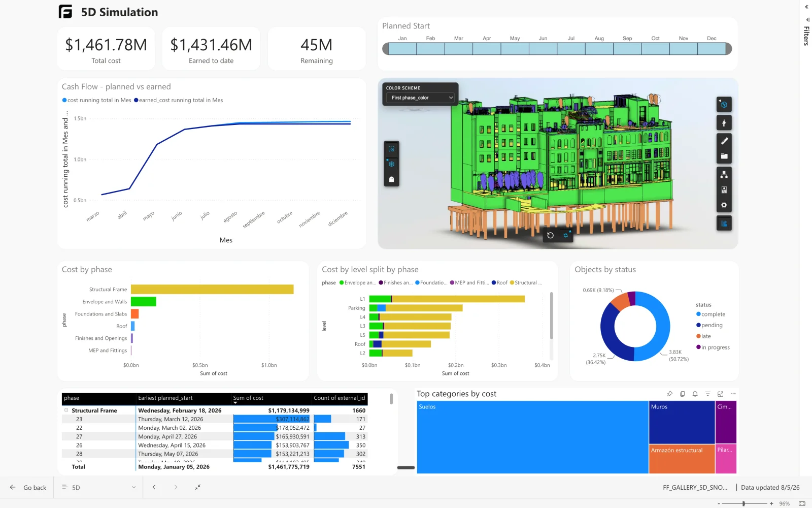Open 3D viewer settings gear

724,205
